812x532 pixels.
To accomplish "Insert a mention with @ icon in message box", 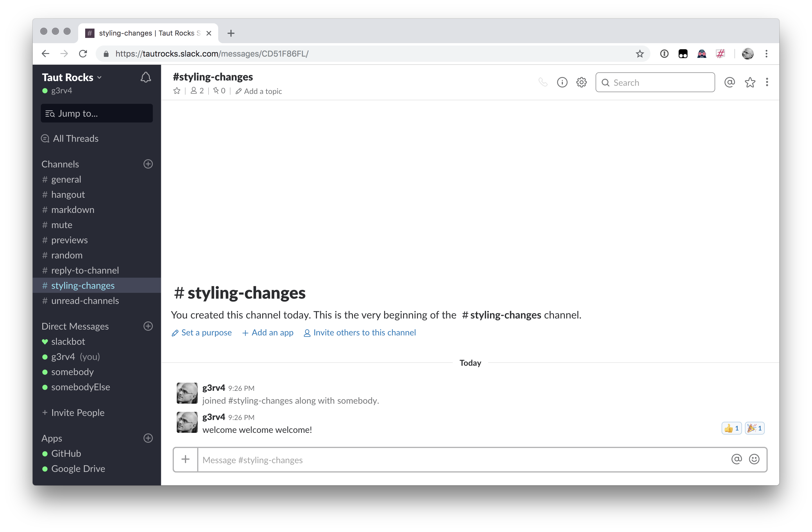I will 736,459.
